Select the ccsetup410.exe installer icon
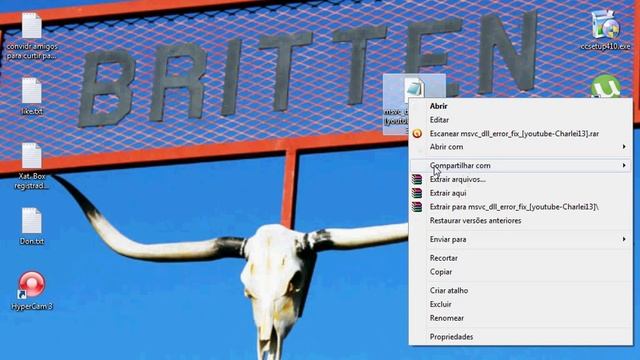640x360 pixels. point(605,24)
